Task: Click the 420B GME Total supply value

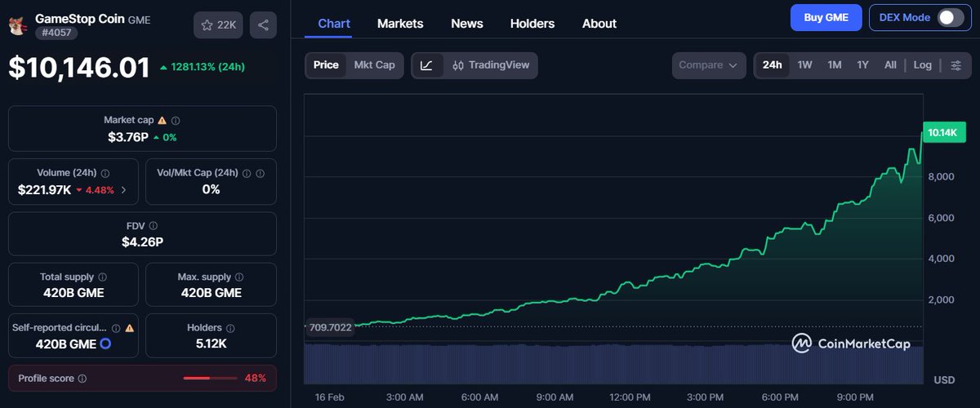Action: (x=73, y=292)
